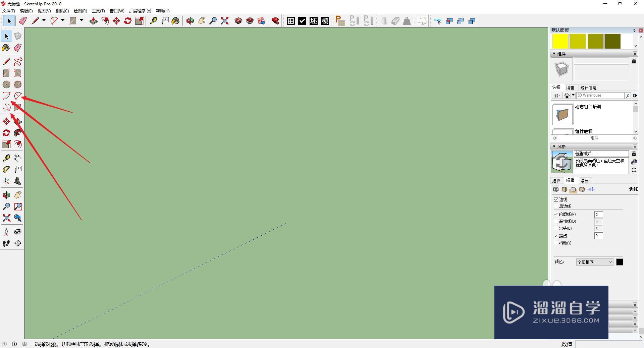The height and width of the screenshot is (348, 644).
Task: Select the Eraser tool in left toolbar
Action: pos(17,48)
